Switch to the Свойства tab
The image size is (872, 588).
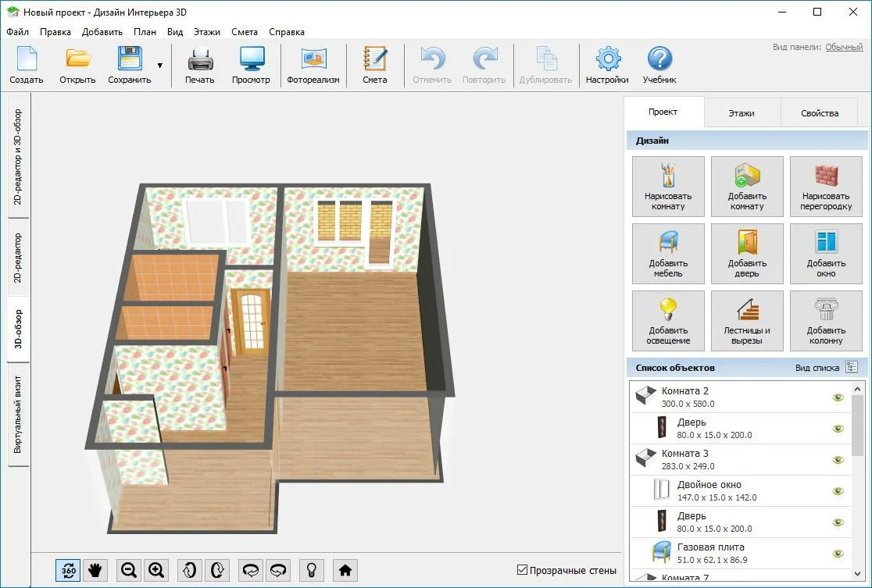[x=820, y=113]
